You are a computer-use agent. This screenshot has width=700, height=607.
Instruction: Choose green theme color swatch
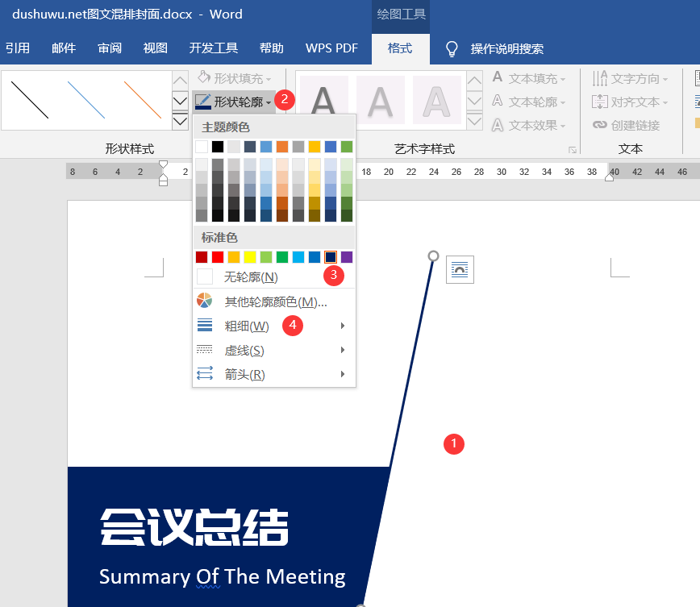(x=347, y=147)
